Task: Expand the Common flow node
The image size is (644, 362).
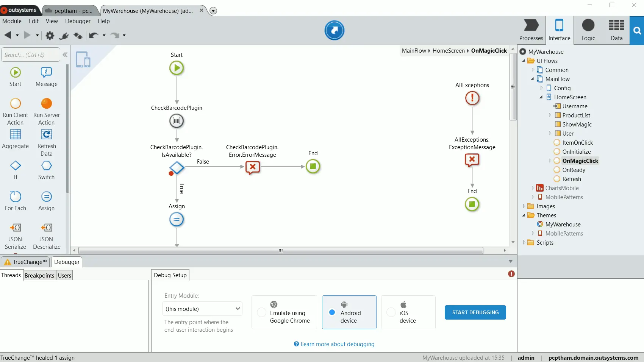Action: point(533,70)
